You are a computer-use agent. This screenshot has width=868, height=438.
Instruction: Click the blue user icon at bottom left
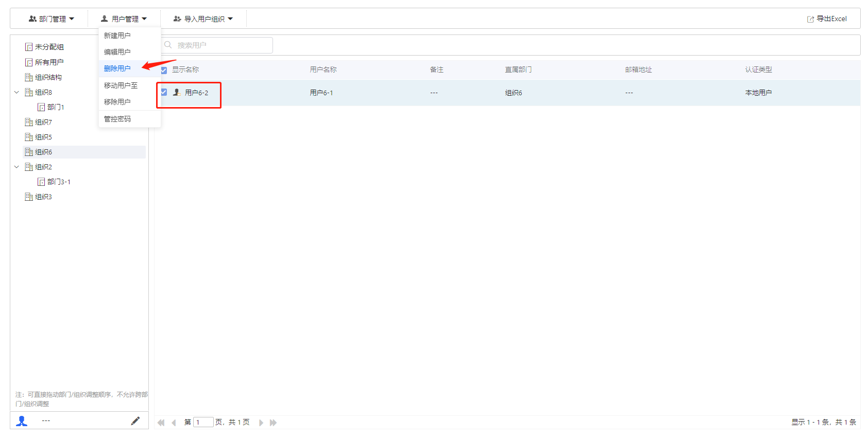click(22, 421)
